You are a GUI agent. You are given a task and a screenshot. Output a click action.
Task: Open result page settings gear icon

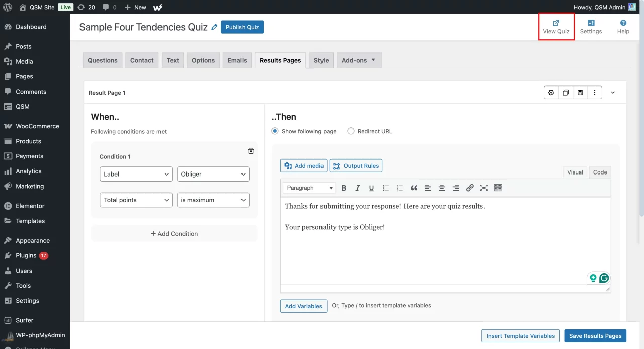[551, 93]
